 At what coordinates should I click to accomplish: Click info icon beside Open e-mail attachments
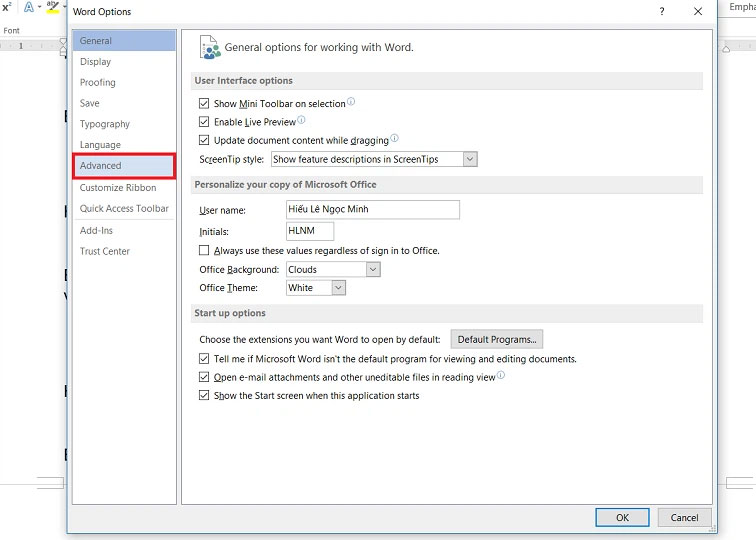click(x=501, y=376)
